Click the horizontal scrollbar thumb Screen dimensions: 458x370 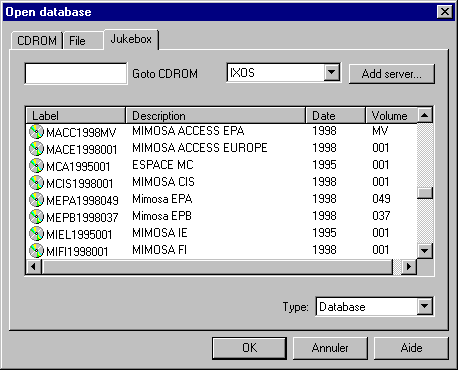(x=217, y=267)
